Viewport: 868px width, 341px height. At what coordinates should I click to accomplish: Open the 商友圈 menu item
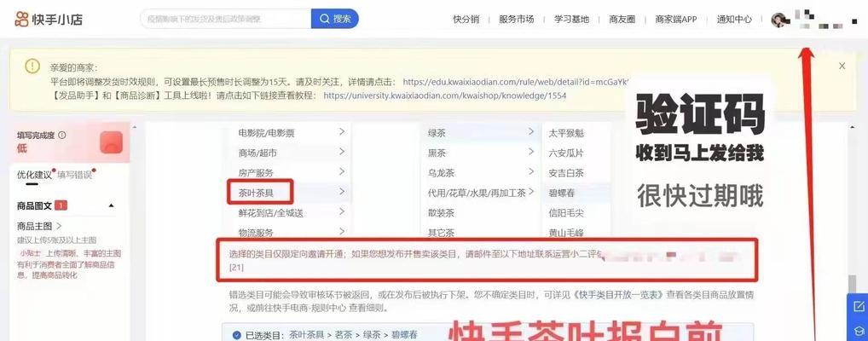coord(622,20)
